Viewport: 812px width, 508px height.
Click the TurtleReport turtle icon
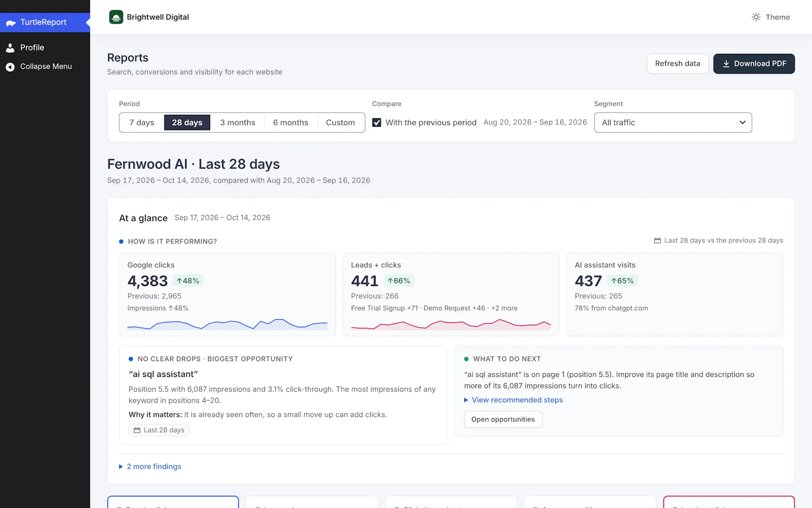(11, 23)
